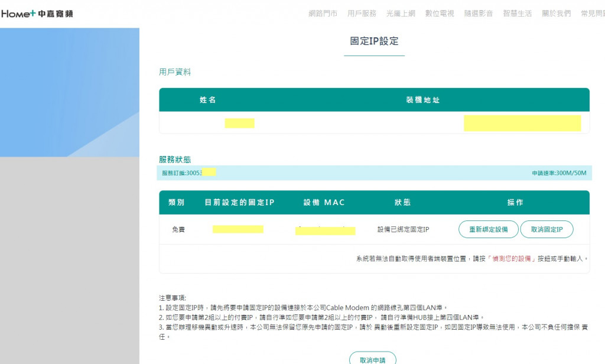605x364 pixels.
Task: Click the 偵測您的設備 red link text
Action: click(x=512, y=259)
